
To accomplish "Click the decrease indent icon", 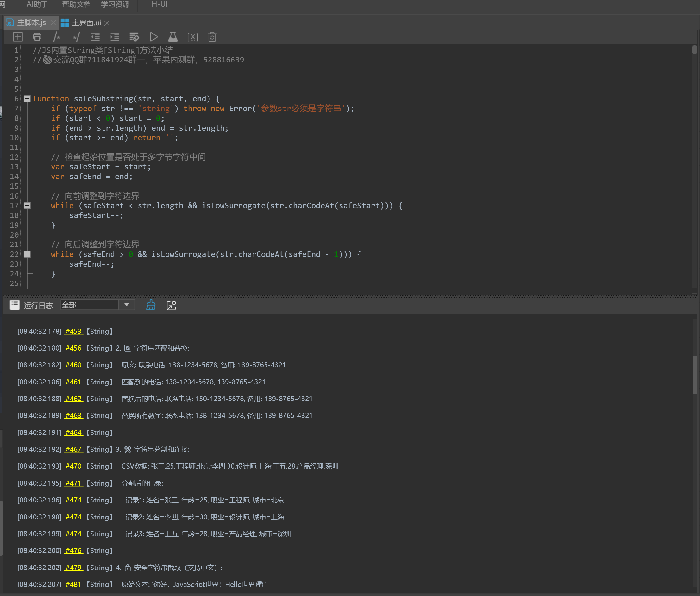I will coord(95,37).
